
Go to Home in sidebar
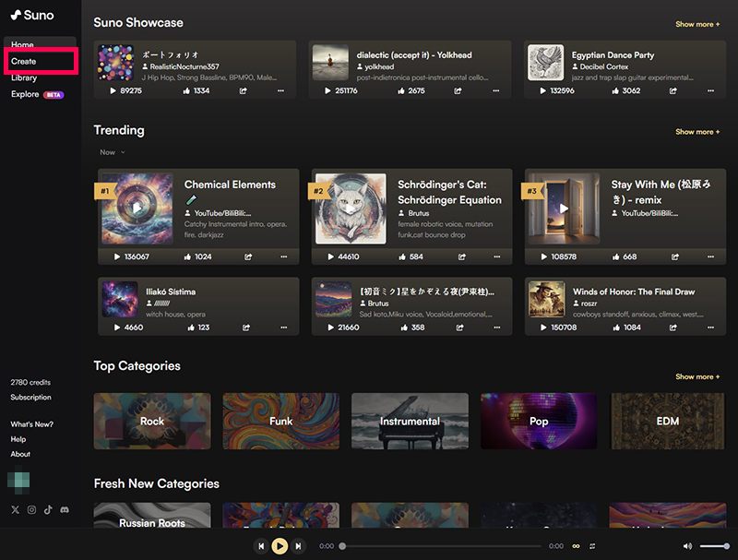click(22, 44)
